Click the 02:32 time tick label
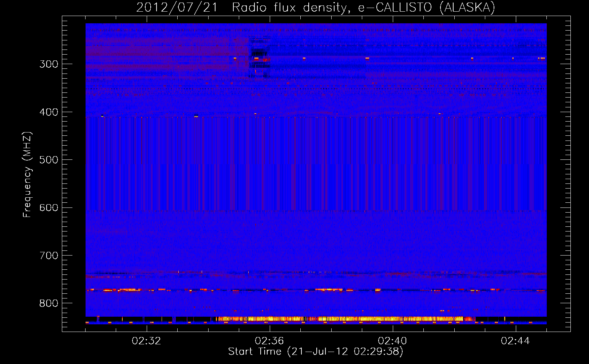The image size is (589, 364). [x=146, y=341]
